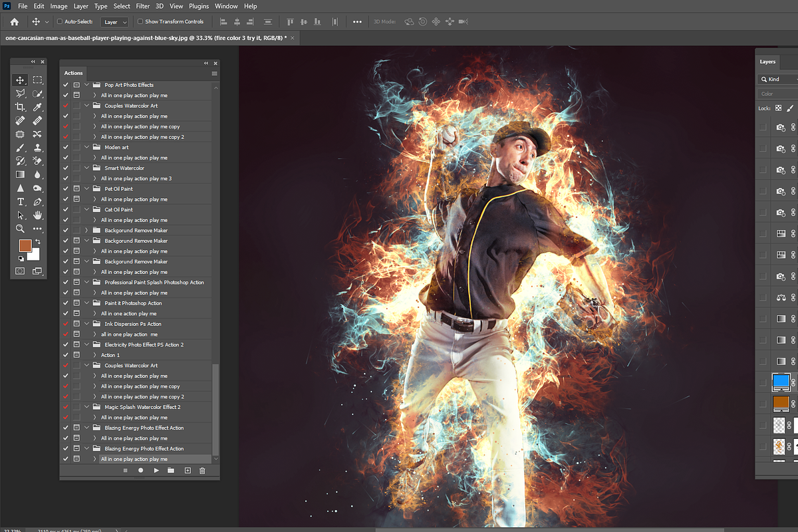Select the Move tool in toolbox

pos(20,80)
